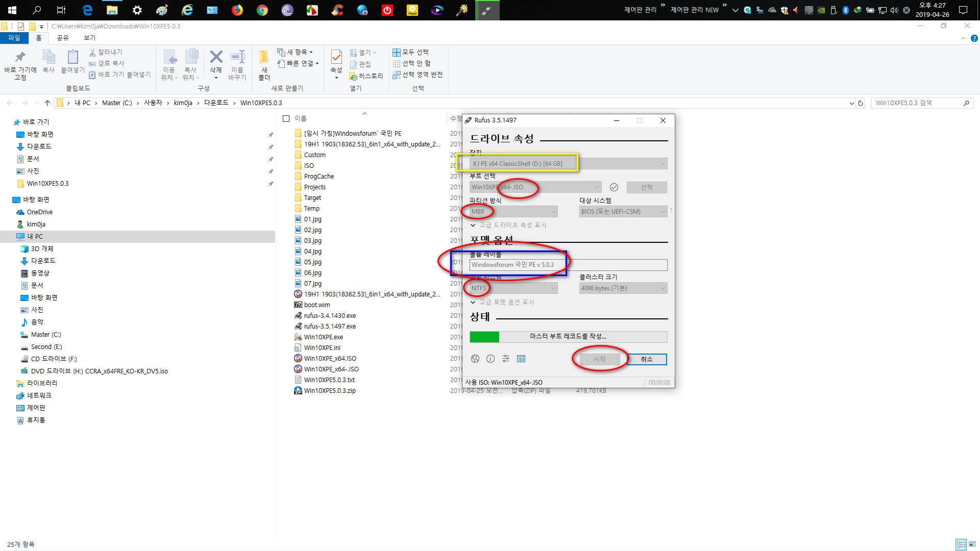This screenshot has height=551, width=980.
Task: Open Chrome from the taskbar
Action: click(x=262, y=10)
